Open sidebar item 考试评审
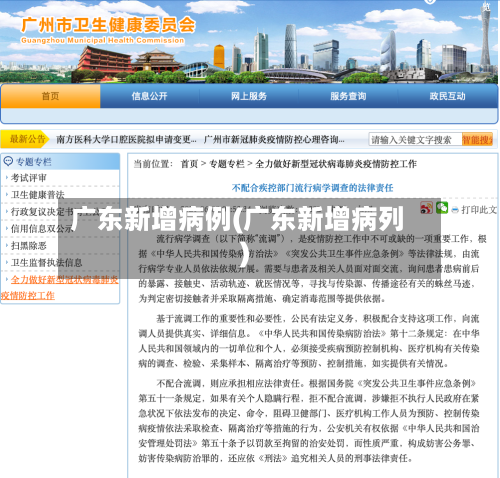 pyautogui.click(x=29, y=178)
